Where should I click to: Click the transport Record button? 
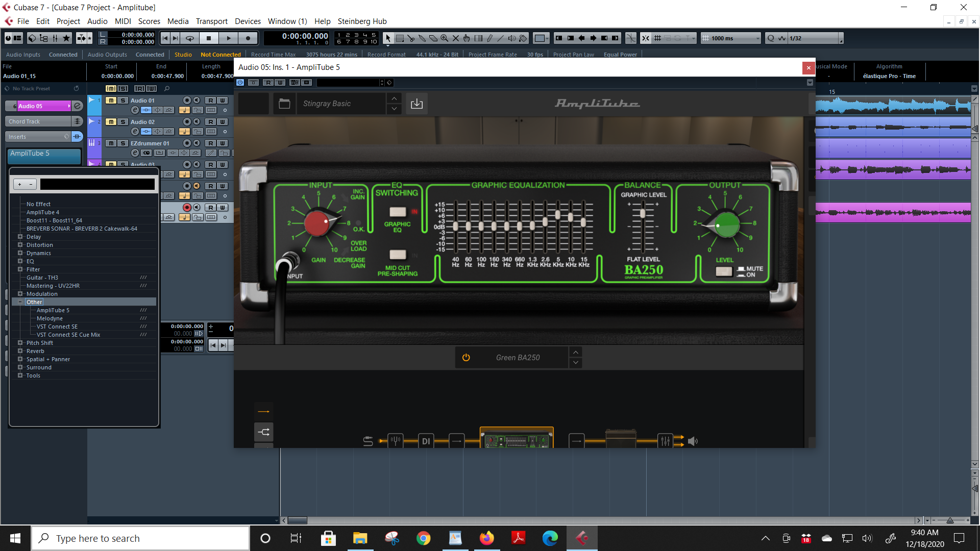tap(248, 38)
